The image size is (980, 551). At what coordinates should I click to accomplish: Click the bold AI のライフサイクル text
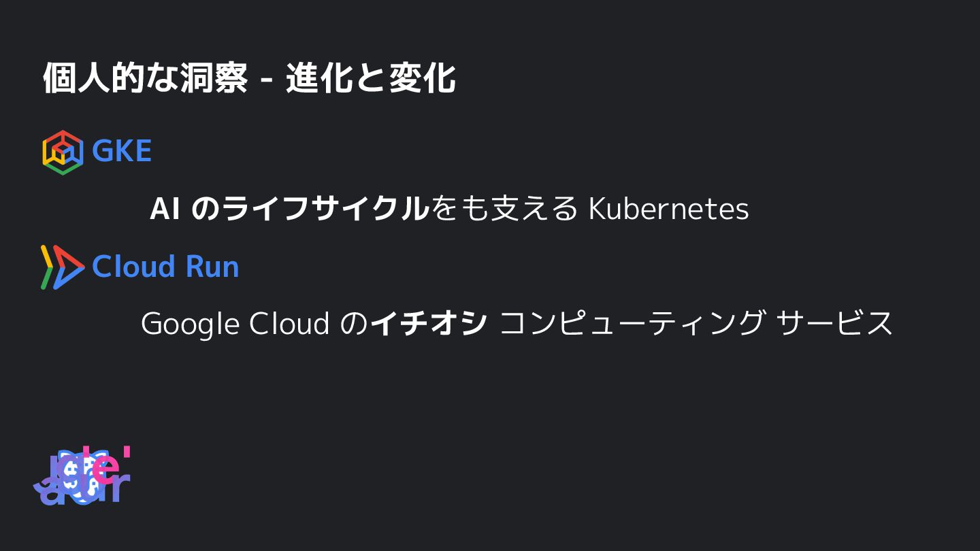pyautogui.click(x=289, y=209)
